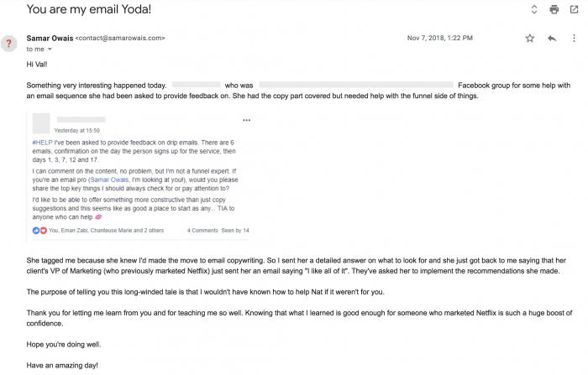Click 'You, Eman Zabi' reactions list
588x375 pixels.
click(x=106, y=231)
